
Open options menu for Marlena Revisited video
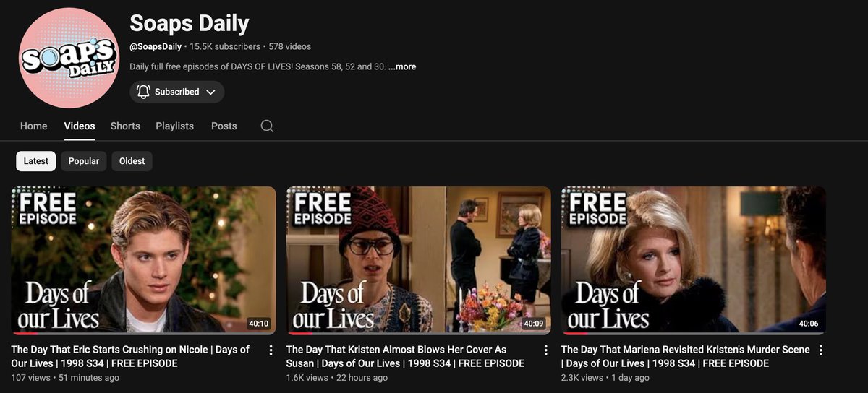[x=821, y=350]
